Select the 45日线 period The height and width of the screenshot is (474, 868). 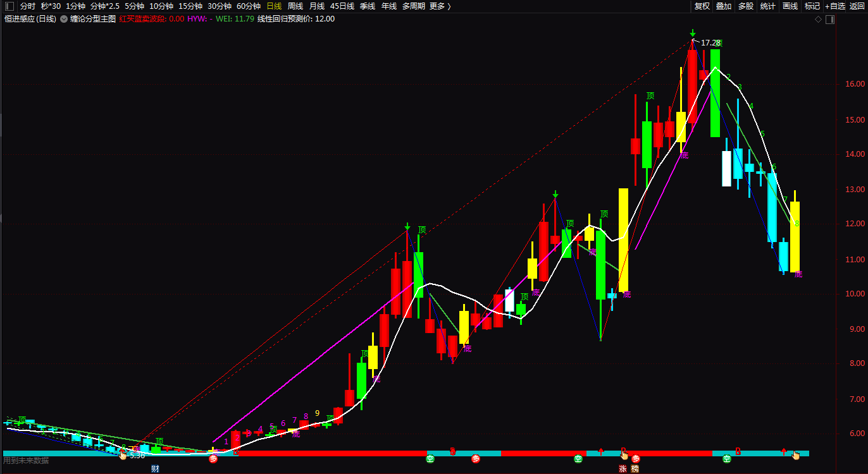[342, 6]
